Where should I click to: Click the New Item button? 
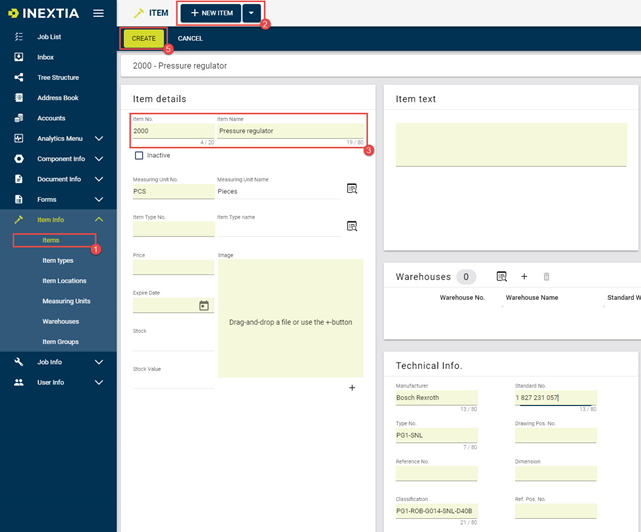point(211,13)
